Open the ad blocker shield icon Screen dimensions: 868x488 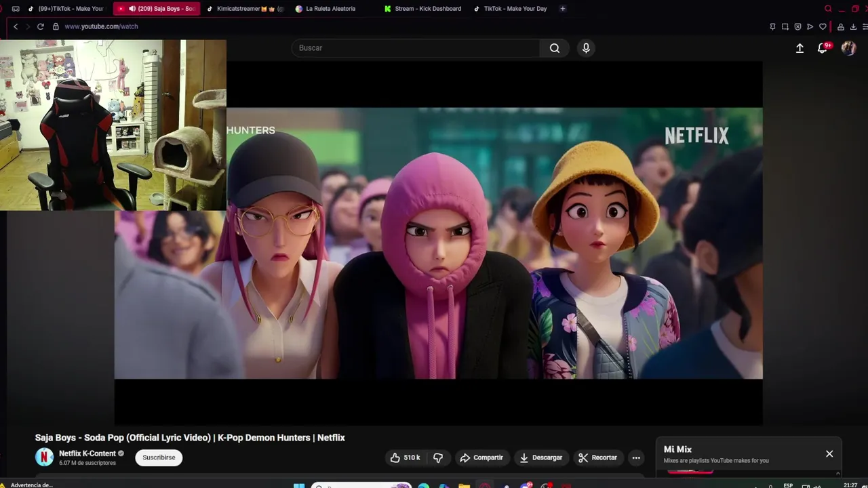click(x=797, y=26)
